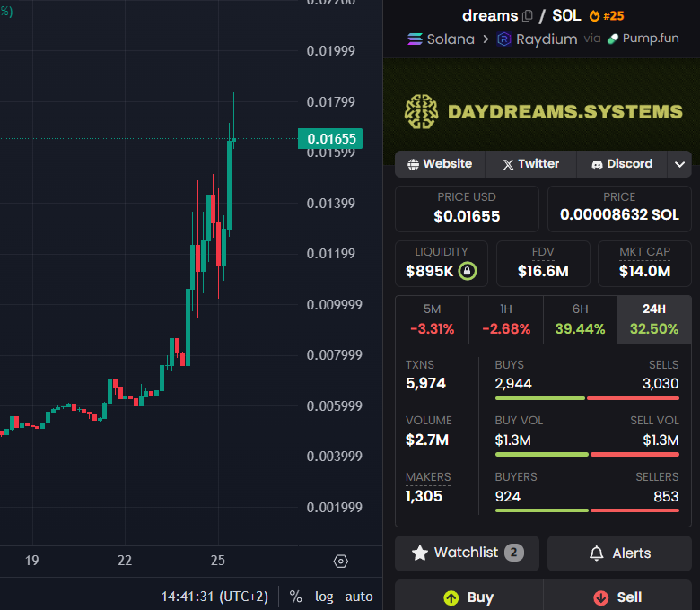Click the SELLERS value 853
Viewport: 700px width, 610px height.
[x=666, y=496]
